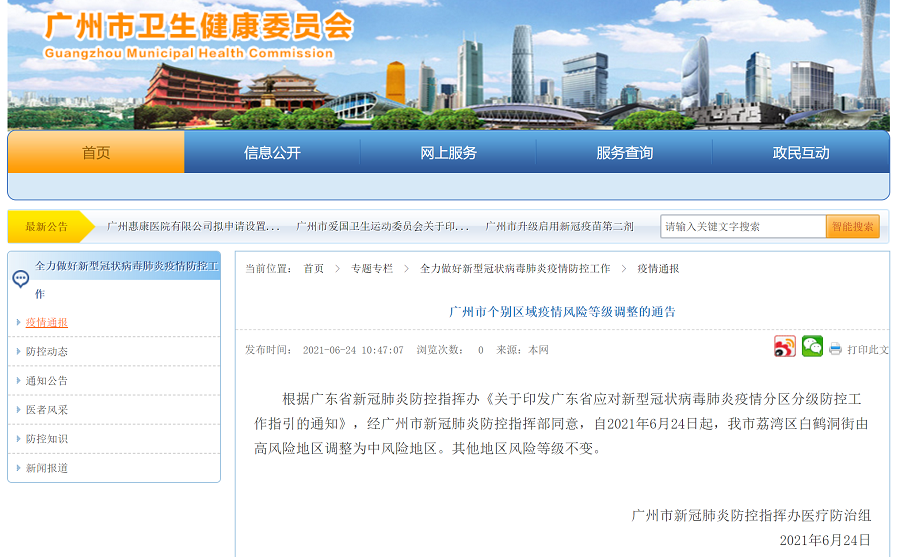Screen dimensions: 900x557
Task: Expand the 疫情通报 sidebar item
Action: (x=47, y=323)
